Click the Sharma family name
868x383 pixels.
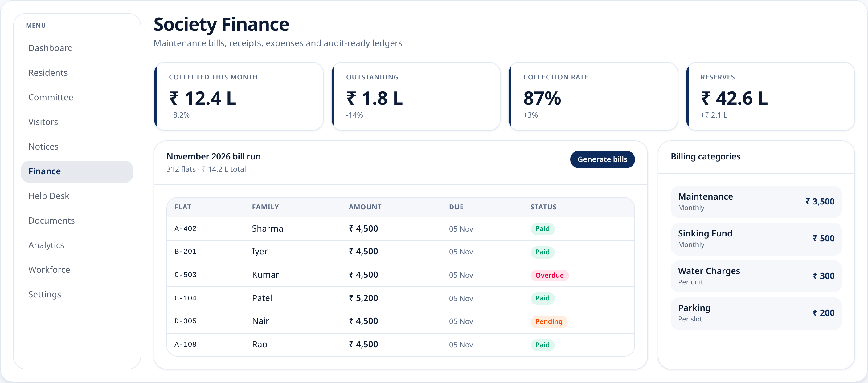click(x=267, y=228)
